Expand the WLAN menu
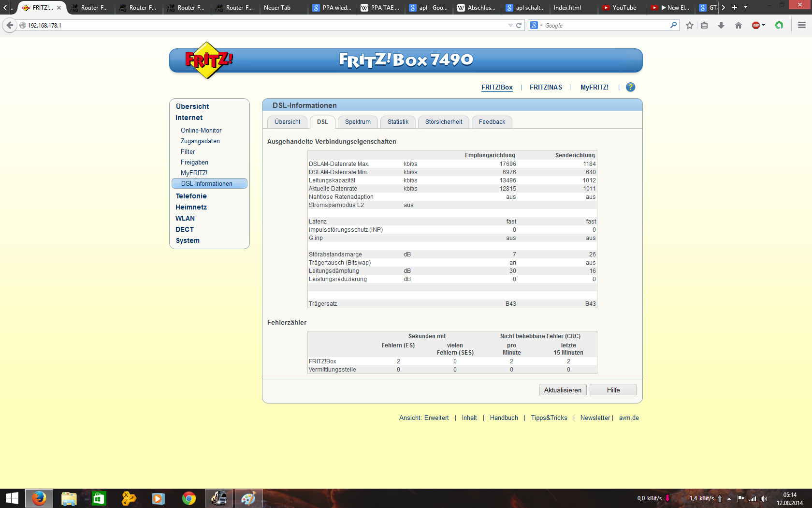The height and width of the screenshot is (508, 812). (x=185, y=218)
